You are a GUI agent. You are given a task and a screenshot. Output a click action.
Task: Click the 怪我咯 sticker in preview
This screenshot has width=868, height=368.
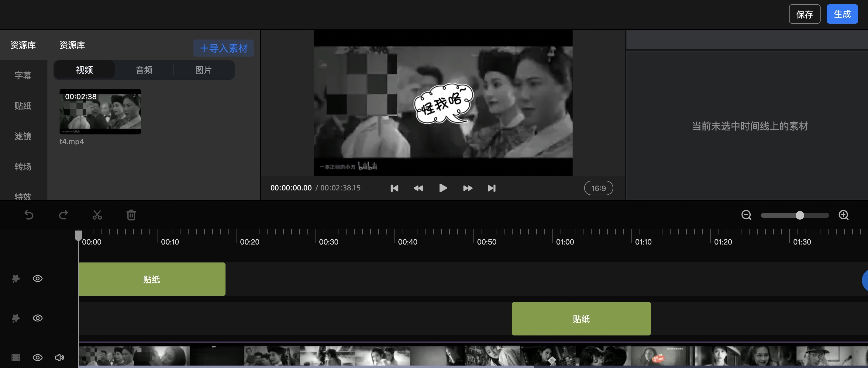(x=443, y=104)
